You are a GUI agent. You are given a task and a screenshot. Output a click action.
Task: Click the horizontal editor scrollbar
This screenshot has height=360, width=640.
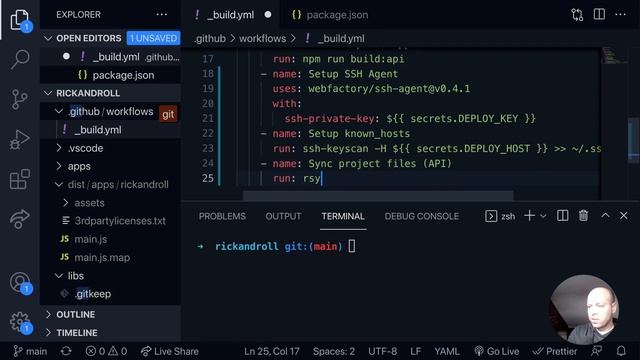click(378, 195)
